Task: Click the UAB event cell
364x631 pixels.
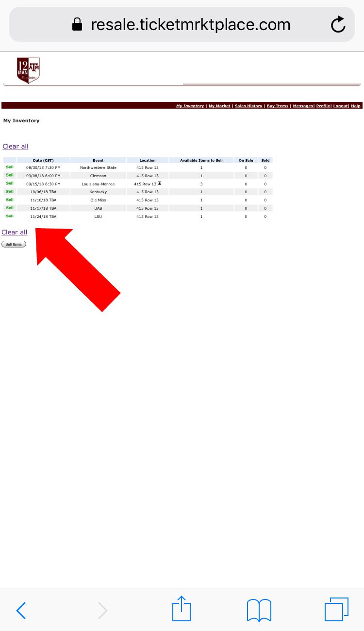Action: pos(98,208)
